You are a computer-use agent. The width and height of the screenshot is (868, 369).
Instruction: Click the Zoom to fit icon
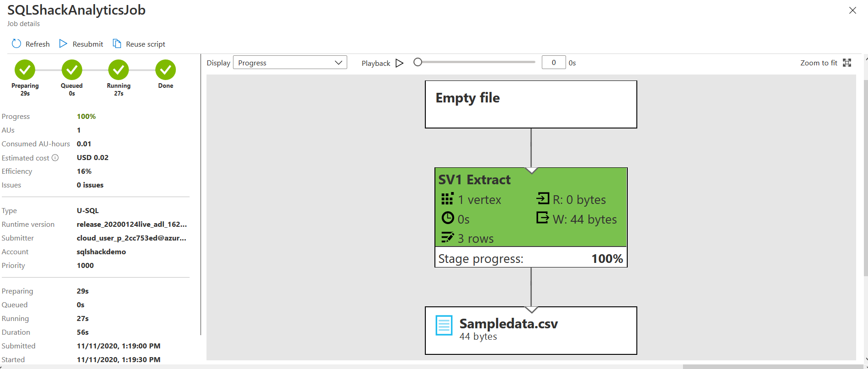pos(847,63)
